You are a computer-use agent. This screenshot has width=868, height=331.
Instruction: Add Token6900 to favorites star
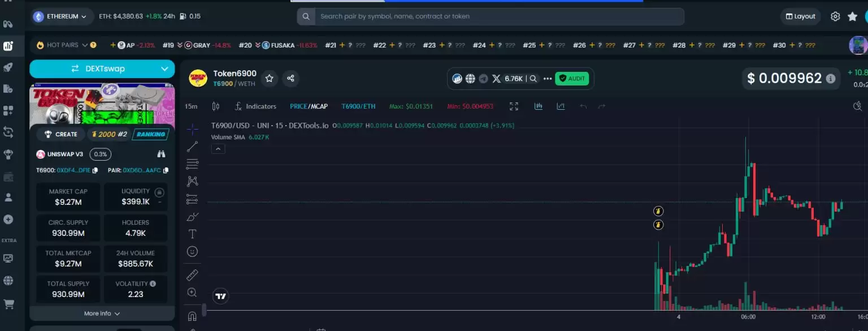pyautogui.click(x=270, y=78)
